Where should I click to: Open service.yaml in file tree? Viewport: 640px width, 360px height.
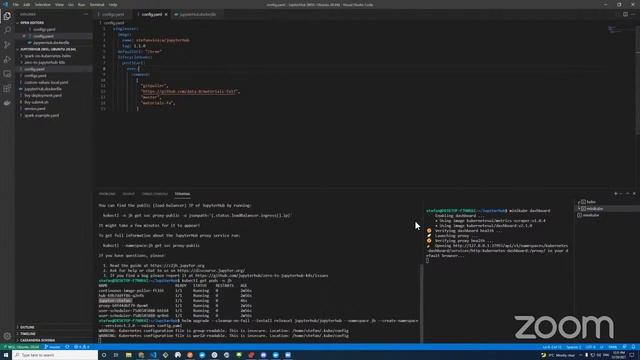(x=35, y=109)
